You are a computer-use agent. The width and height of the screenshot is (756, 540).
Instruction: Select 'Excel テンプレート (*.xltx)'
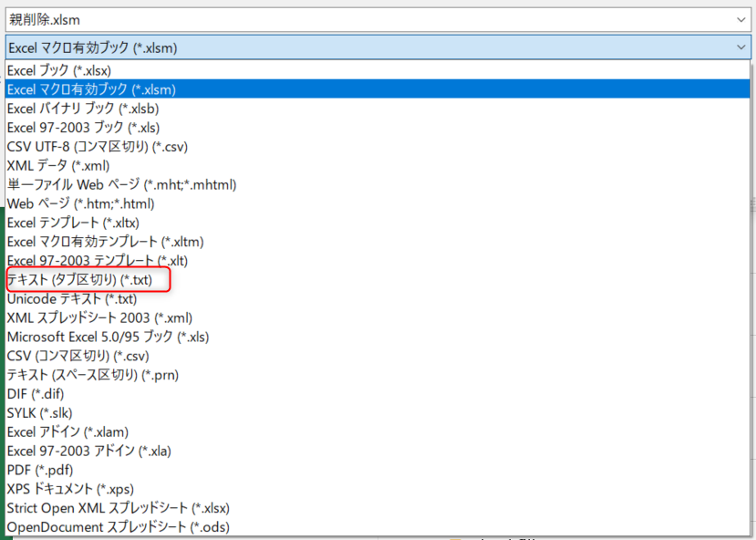(378, 223)
